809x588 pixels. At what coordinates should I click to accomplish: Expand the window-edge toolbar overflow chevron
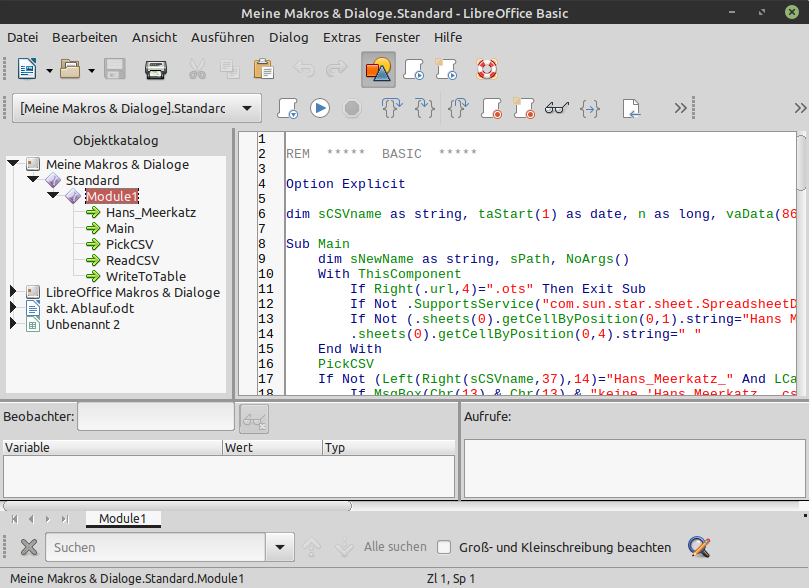click(x=800, y=108)
